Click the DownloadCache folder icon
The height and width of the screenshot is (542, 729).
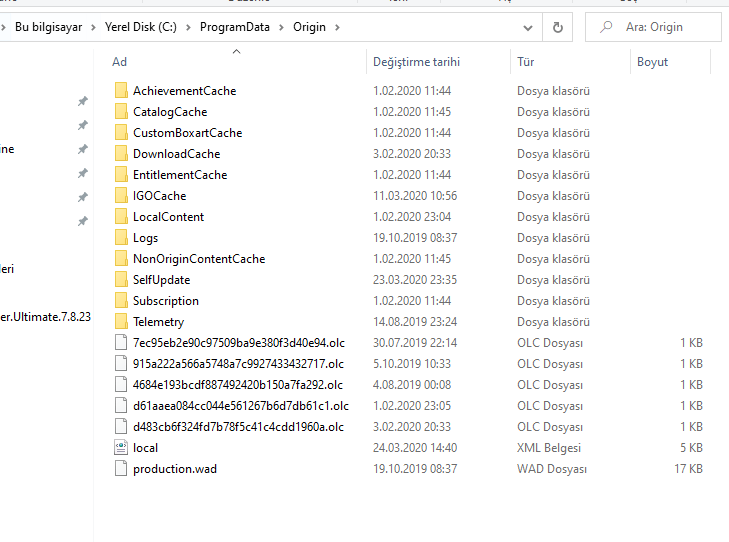pyautogui.click(x=121, y=153)
